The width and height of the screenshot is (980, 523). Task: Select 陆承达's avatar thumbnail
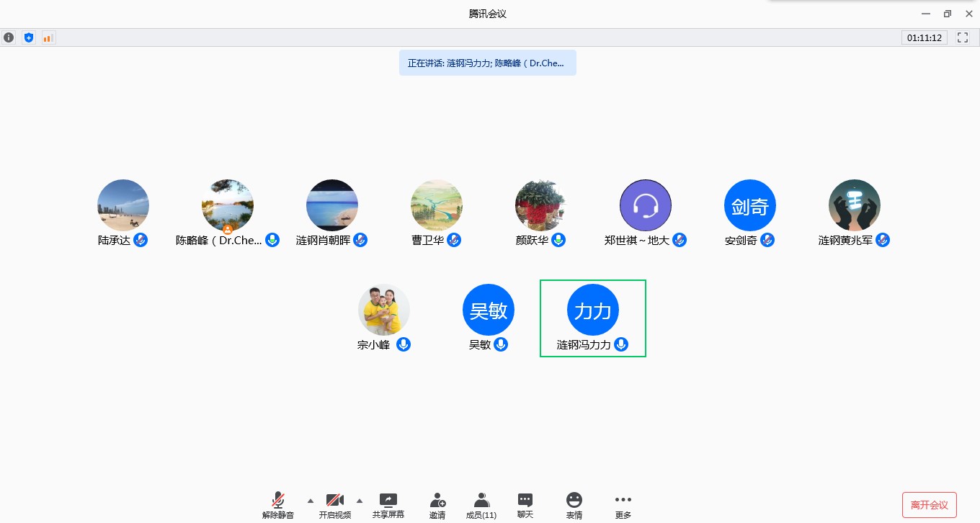(123, 205)
